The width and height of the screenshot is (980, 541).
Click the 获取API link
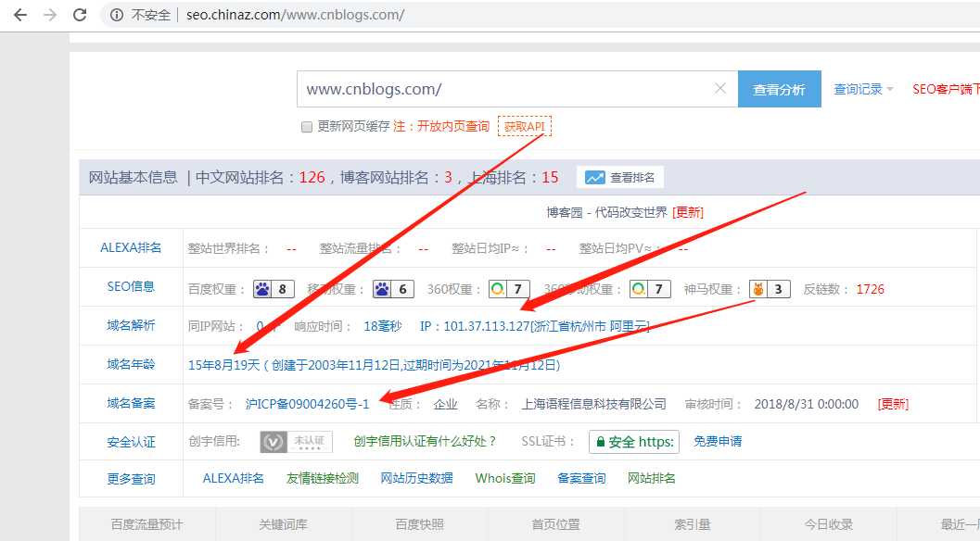click(x=525, y=126)
